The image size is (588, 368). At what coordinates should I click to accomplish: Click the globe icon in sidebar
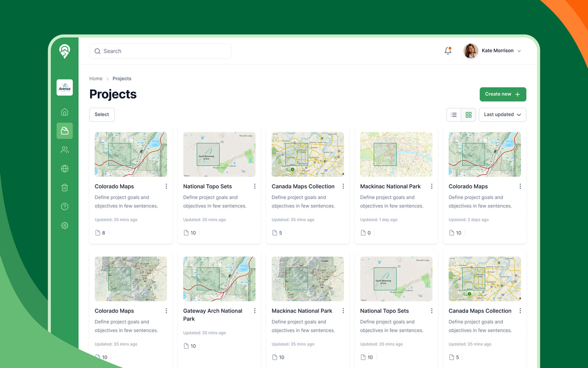[x=65, y=169]
